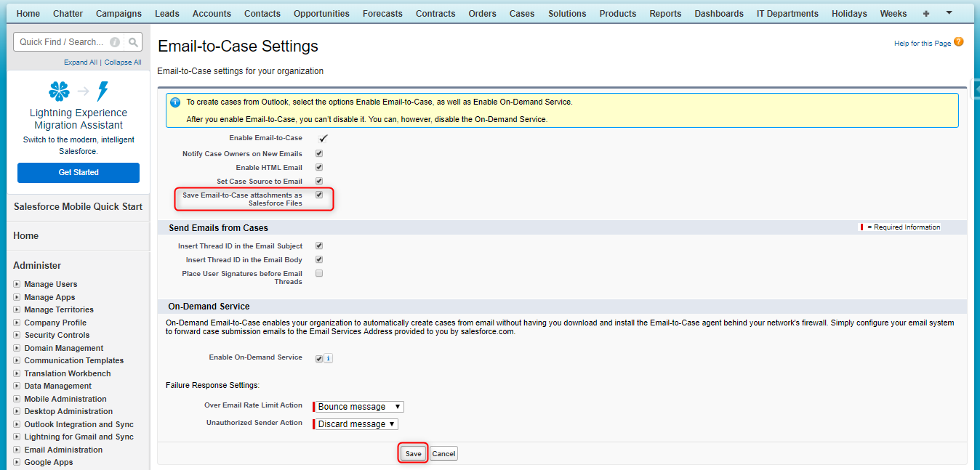The height and width of the screenshot is (470, 980).
Task: Open Unauthorized Sender Action dropdown
Action: 356,424
